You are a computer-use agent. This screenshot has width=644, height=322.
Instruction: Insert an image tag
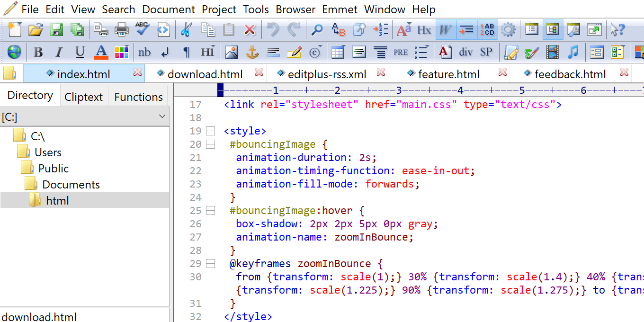[x=232, y=52]
